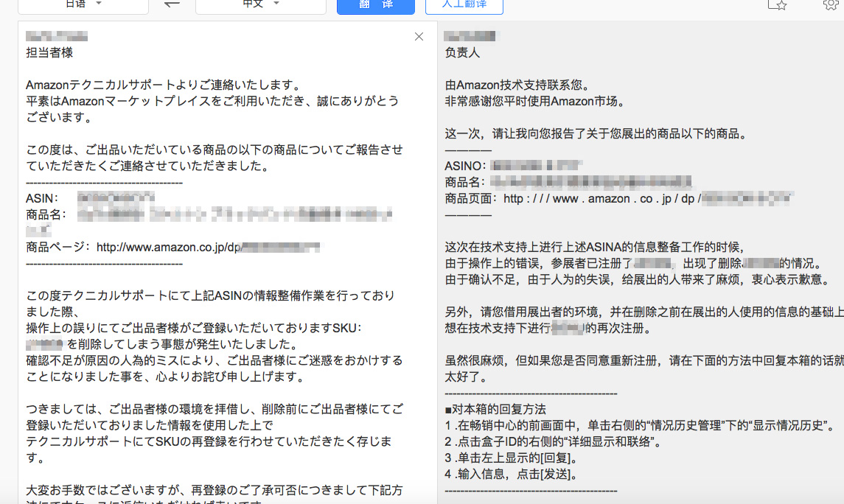Click into the Japanese source text area at 担当者様

49,53
